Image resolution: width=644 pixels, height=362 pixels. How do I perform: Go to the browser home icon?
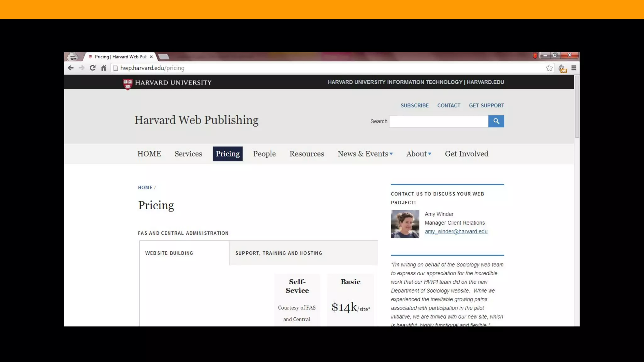pyautogui.click(x=103, y=68)
